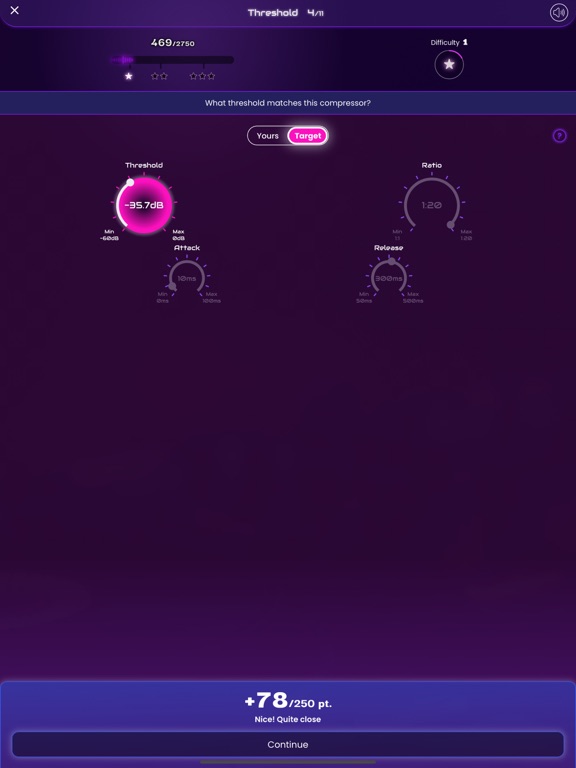Viewport: 576px width, 768px height.
Task: Click the 'Nice! Quite close' message
Action: [x=288, y=719]
